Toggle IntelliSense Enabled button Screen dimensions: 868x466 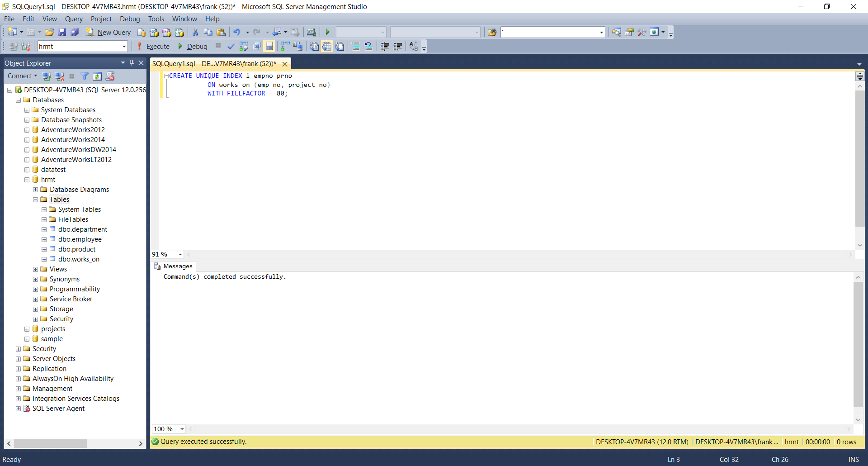[x=269, y=46]
